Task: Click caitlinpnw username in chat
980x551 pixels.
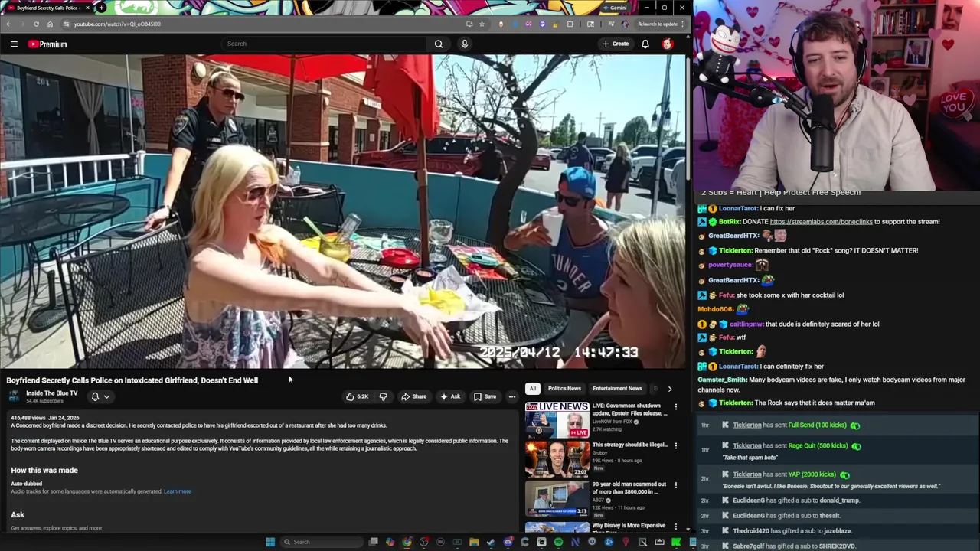Action: [746, 324]
